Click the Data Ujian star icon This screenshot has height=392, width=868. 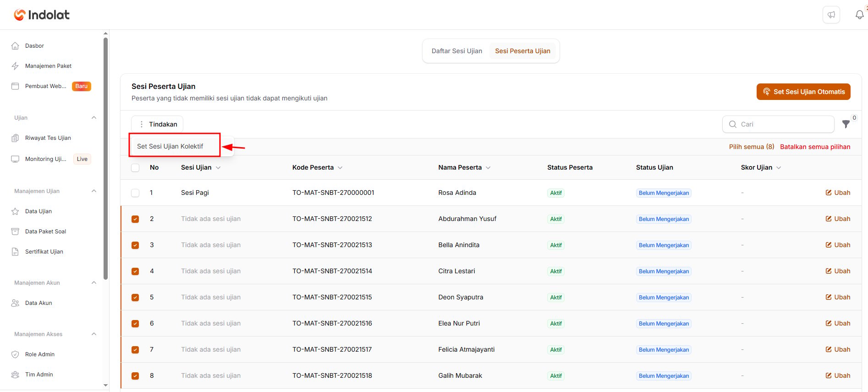coord(15,211)
